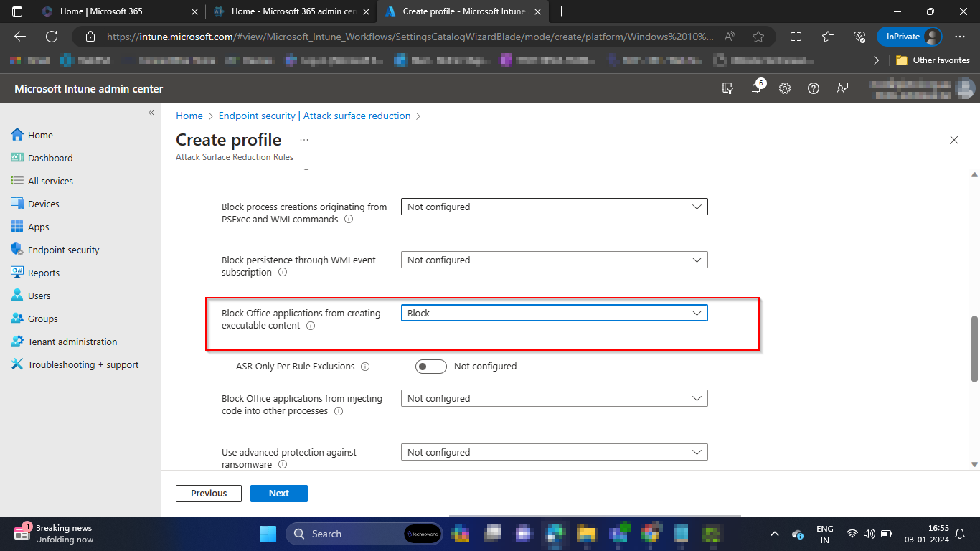
Task: Close the Create profile blade
Action: click(954, 140)
